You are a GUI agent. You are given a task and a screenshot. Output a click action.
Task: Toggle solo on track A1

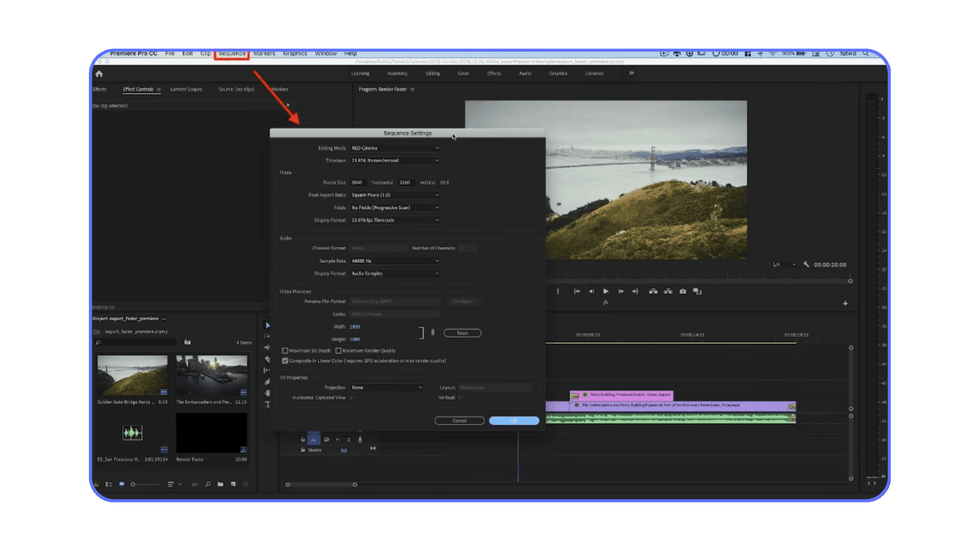(x=349, y=439)
